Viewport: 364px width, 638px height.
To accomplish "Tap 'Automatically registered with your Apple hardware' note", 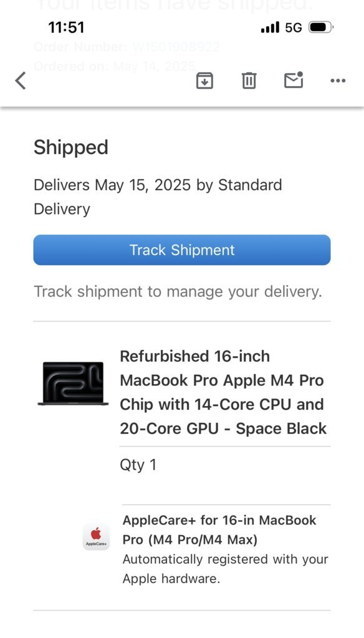I will [x=225, y=569].
